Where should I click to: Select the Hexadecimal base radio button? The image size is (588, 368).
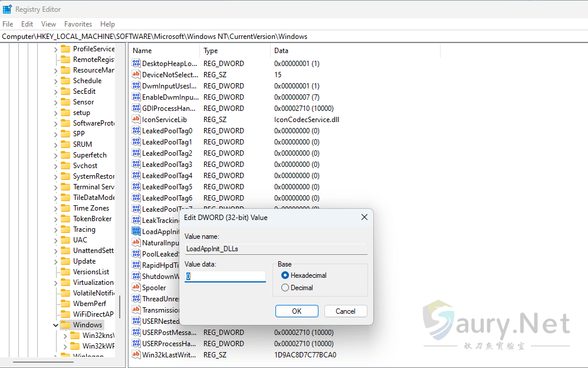click(x=285, y=275)
